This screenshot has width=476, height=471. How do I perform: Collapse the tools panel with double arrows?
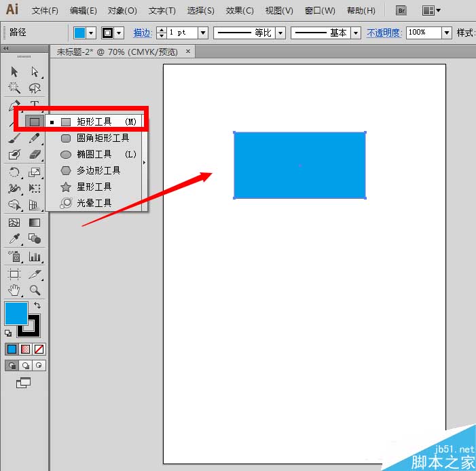[5, 48]
